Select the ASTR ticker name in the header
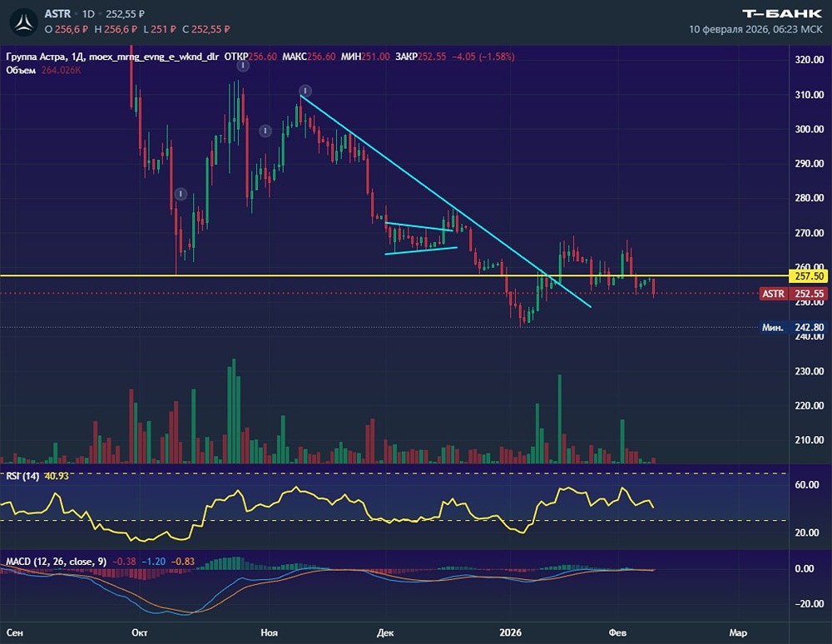 coord(57,14)
